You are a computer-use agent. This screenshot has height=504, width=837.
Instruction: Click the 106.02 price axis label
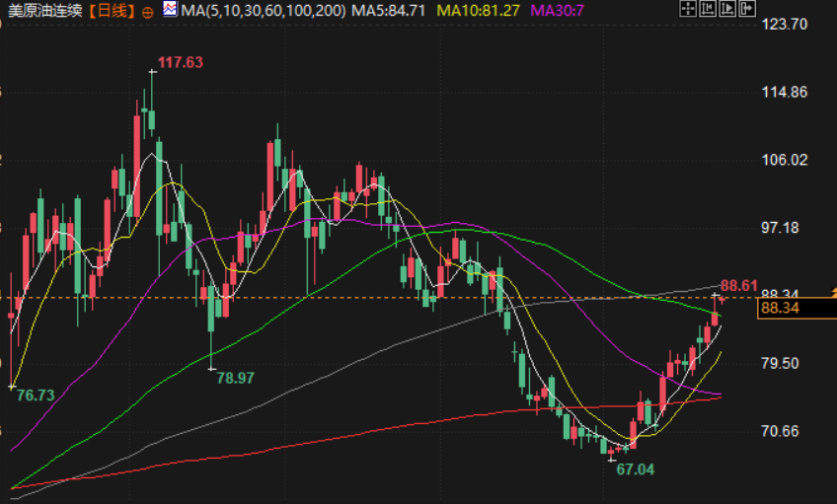click(784, 160)
